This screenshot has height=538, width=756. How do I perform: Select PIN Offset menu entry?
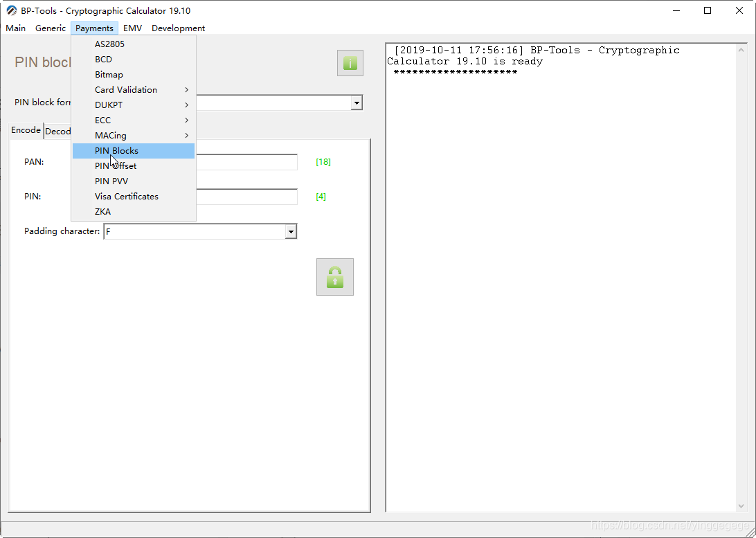[x=134, y=166]
